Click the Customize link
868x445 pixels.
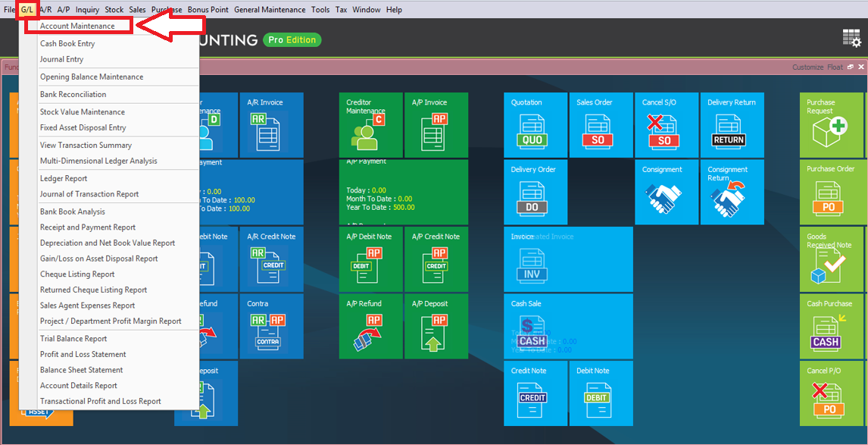click(807, 67)
